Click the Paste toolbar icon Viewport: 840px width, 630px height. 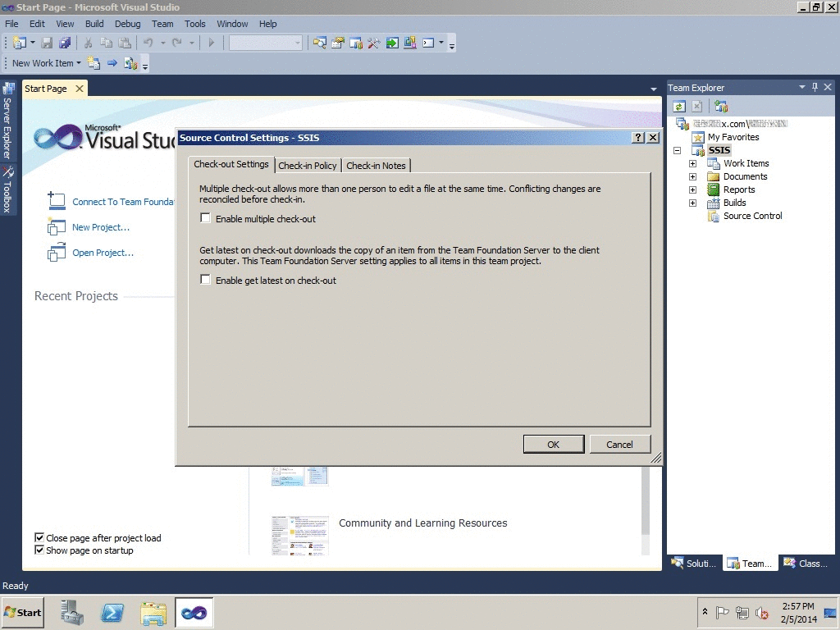click(125, 43)
